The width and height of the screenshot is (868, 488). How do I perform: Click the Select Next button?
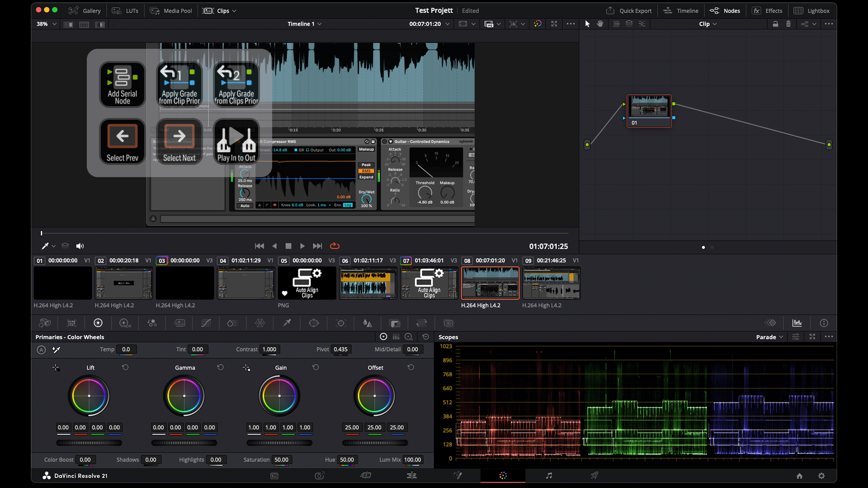[x=179, y=141]
